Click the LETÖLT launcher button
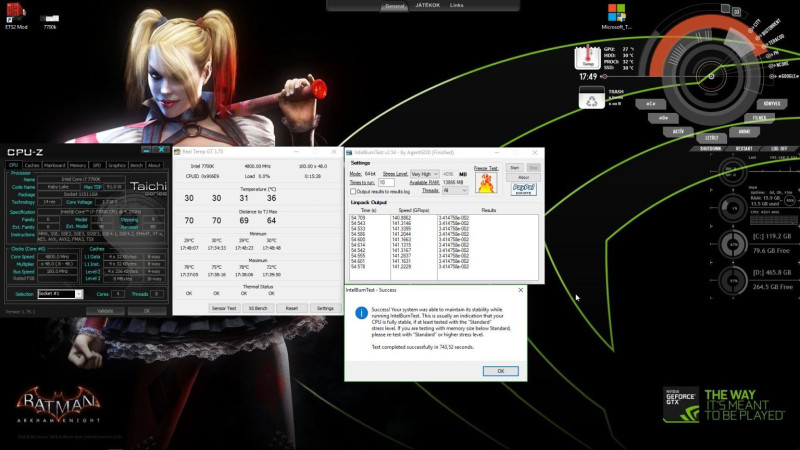The image size is (800, 450). click(711, 138)
